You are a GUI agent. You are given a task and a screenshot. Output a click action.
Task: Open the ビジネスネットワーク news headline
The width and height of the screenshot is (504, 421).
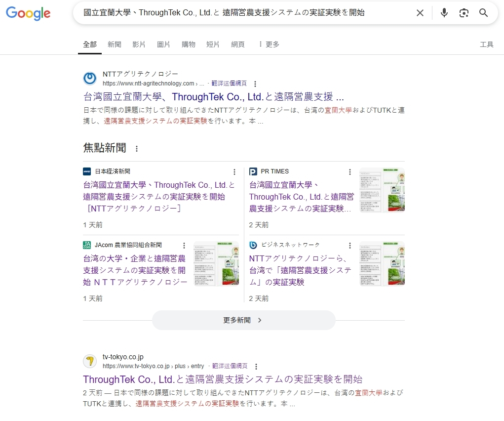tap(300, 270)
